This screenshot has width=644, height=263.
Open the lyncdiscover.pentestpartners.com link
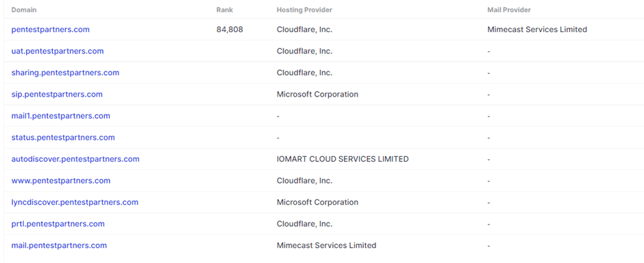coord(75,202)
